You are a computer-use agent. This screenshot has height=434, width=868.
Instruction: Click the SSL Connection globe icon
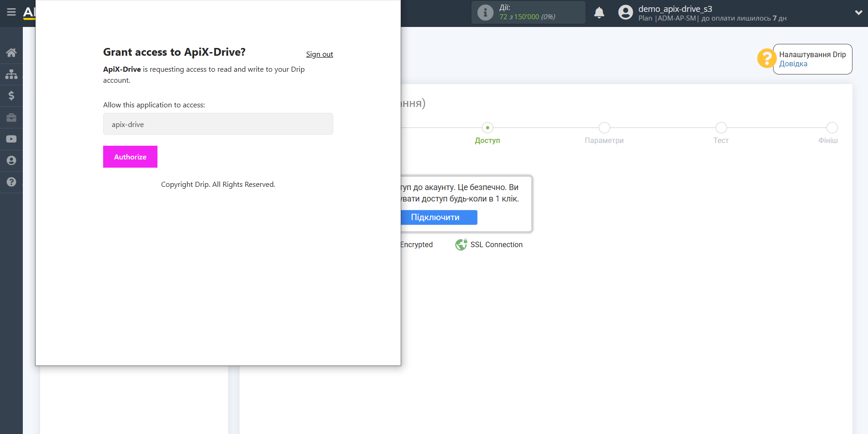tap(461, 244)
